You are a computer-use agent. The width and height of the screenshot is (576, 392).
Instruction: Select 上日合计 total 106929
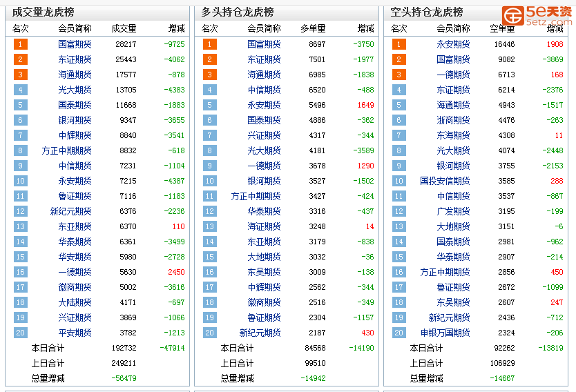tap(502, 364)
